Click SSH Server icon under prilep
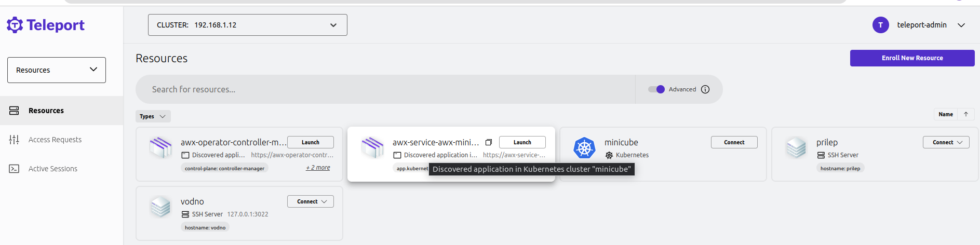This screenshot has width=980, height=245. pyautogui.click(x=821, y=155)
